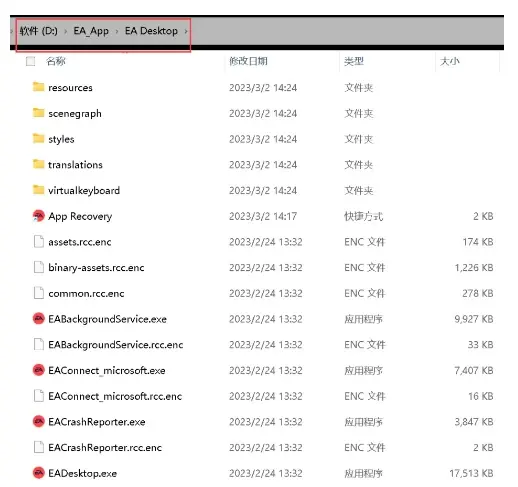The height and width of the screenshot is (487, 518).
Task: Select the EABackgroundService.exe file name
Action: point(107,319)
